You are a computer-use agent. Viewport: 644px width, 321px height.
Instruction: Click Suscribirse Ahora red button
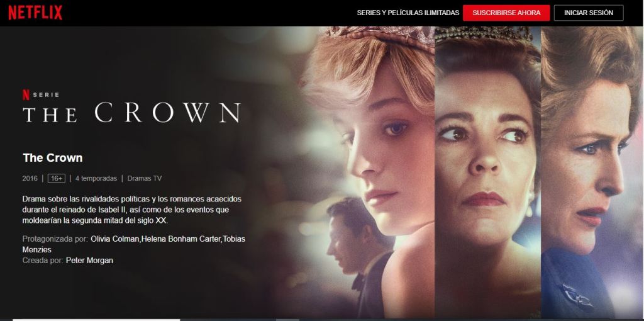[506, 13]
